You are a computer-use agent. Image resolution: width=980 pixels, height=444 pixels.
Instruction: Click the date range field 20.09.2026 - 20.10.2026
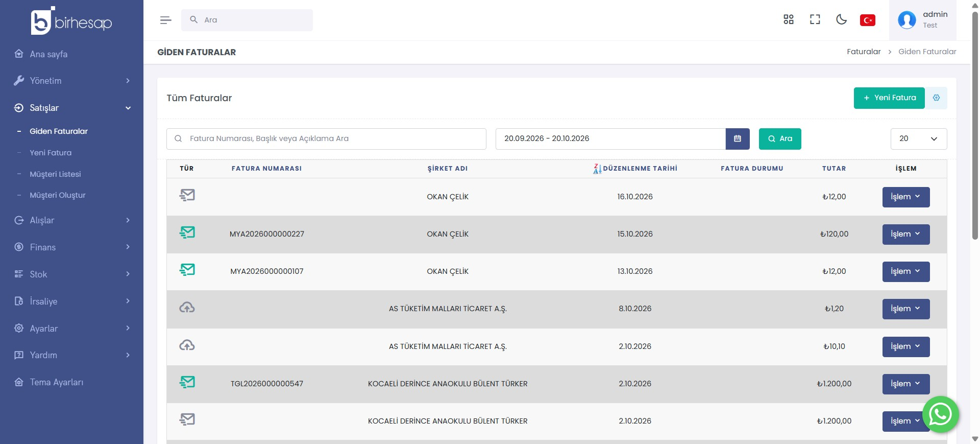click(x=610, y=139)
